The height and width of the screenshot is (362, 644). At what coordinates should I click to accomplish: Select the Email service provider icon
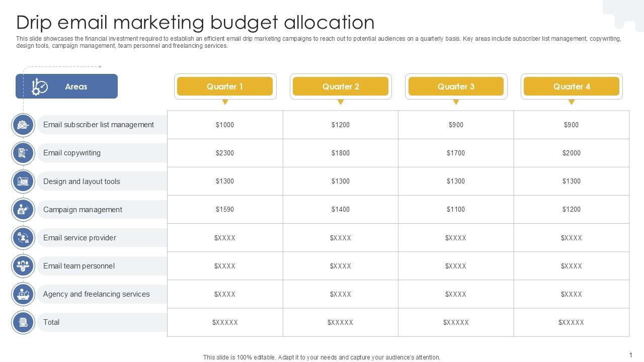[23, 238]
